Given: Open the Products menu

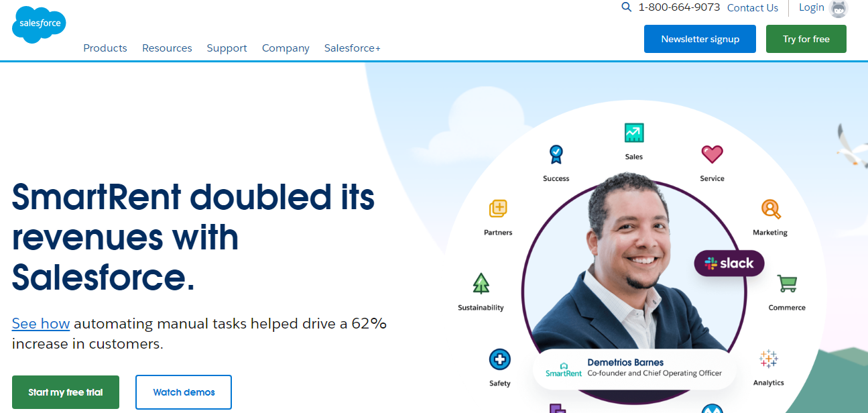Looking at the screenshot, I should coord(105,48).
